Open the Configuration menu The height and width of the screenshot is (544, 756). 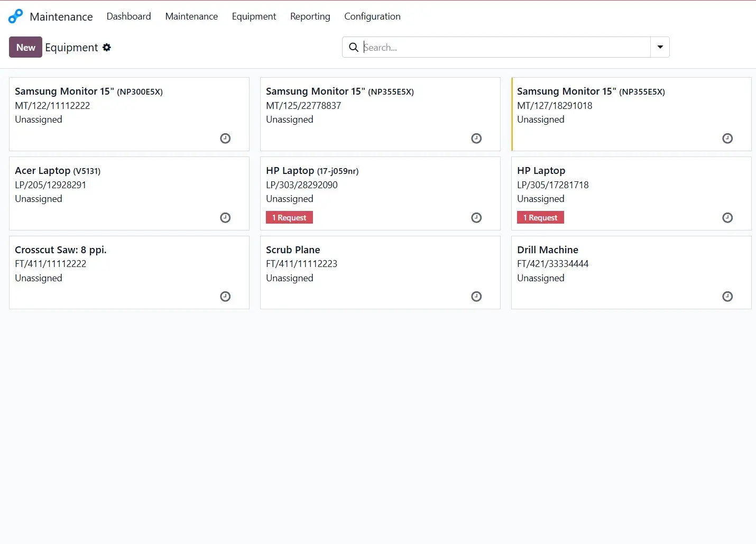coord(372,16)
